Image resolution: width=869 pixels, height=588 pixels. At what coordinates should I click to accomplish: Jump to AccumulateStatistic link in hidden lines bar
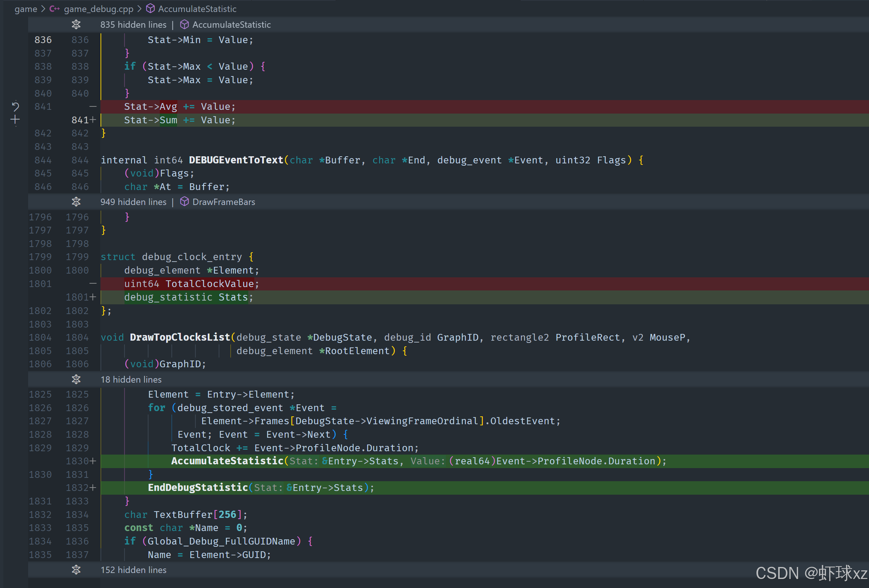click(231, 25)
